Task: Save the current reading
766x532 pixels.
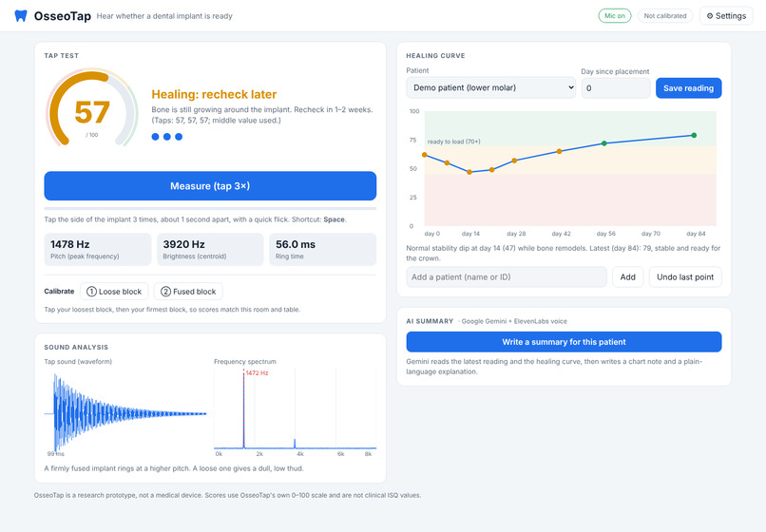Action: point(688,88)
